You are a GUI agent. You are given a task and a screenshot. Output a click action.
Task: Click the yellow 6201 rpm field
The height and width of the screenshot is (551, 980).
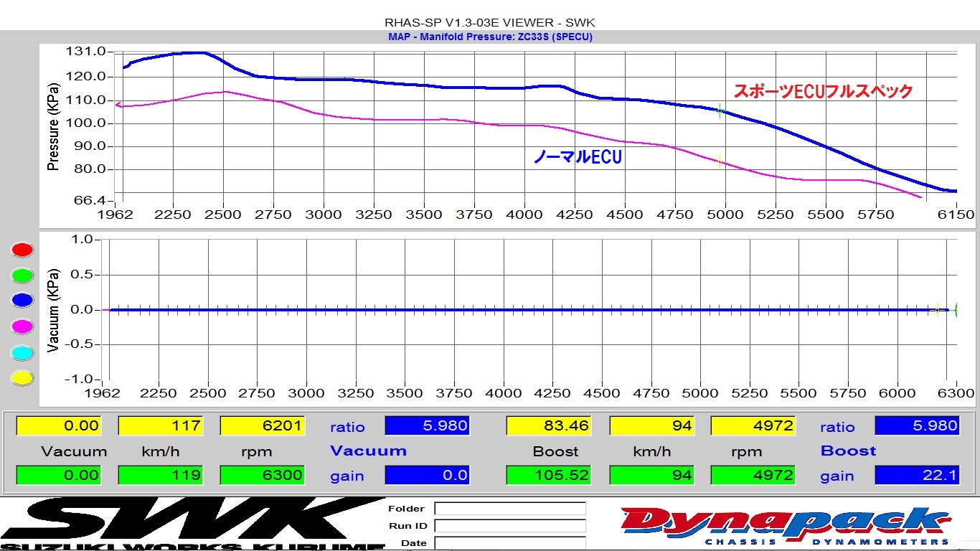tap(262, 426)
